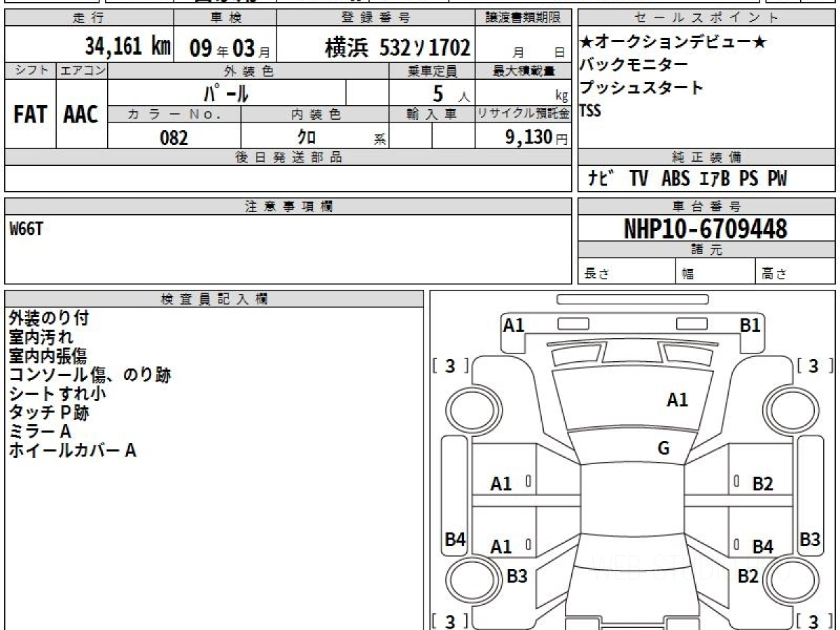Select バックモニター sales point
This screenshot has width=840, height=630.
click(633, 65)
